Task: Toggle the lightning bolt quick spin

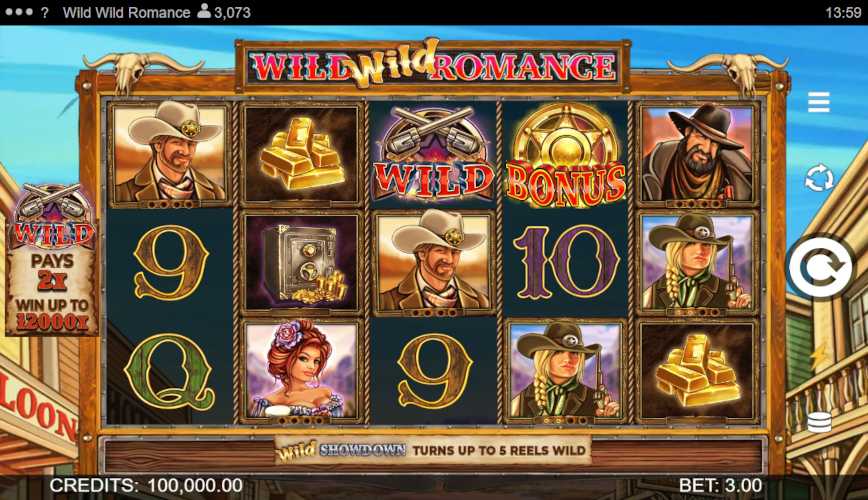Action: pyautogui.click(x=819, y=354)
